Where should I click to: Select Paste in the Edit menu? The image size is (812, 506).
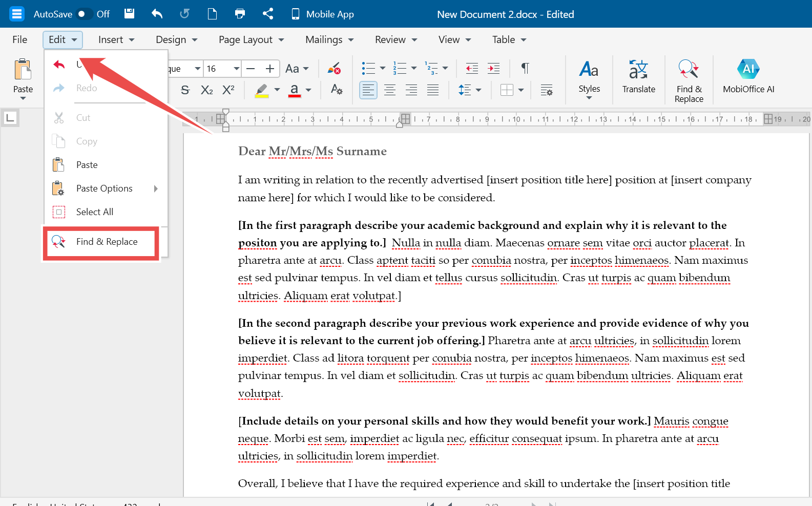pyautogui.click(x=106, y=165)
